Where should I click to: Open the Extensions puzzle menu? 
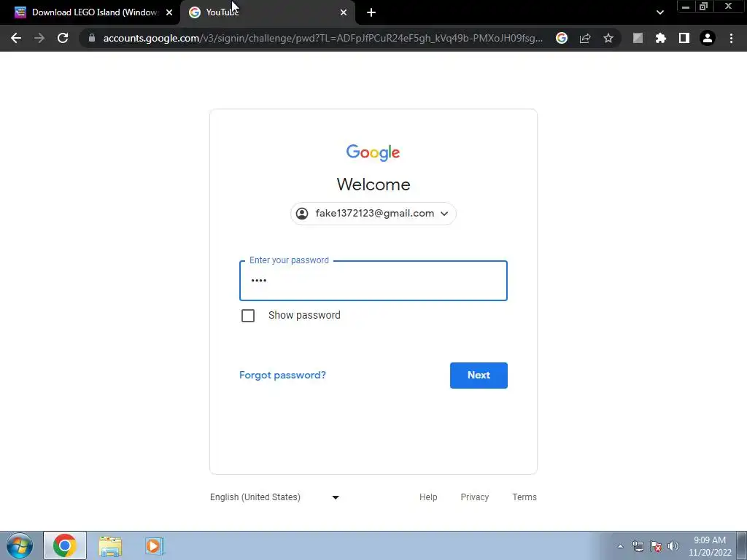point(661,38)
